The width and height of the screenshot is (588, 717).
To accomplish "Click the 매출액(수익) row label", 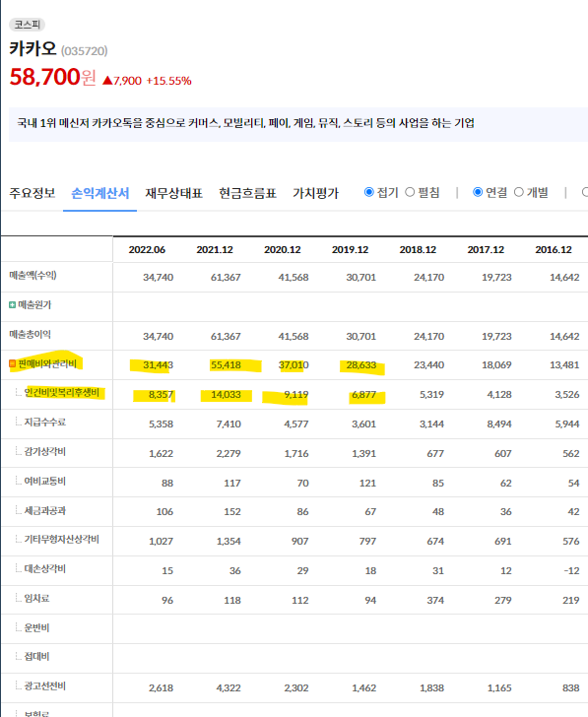I will pos(33,276).
